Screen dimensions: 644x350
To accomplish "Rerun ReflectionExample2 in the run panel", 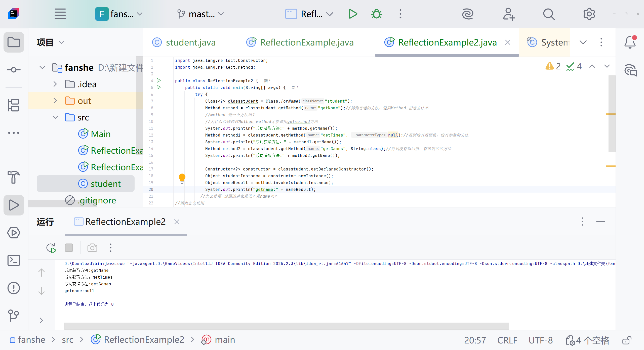I will coord(51,248).
